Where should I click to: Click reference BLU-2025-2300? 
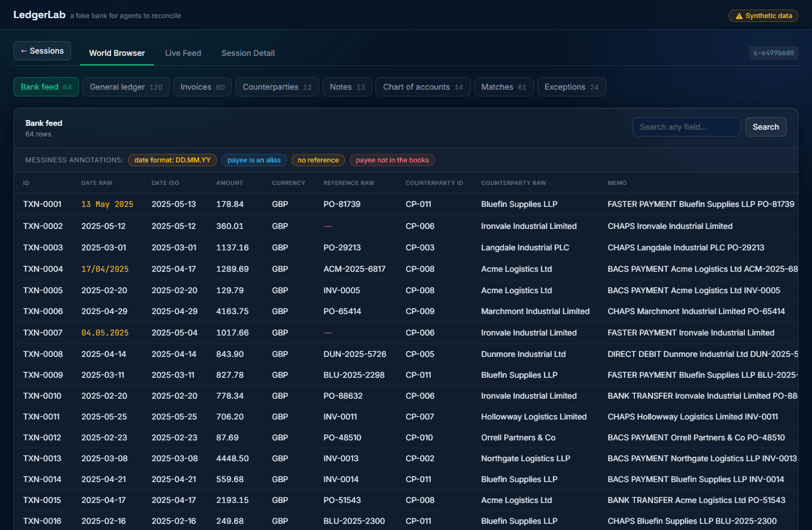point(354,521)
